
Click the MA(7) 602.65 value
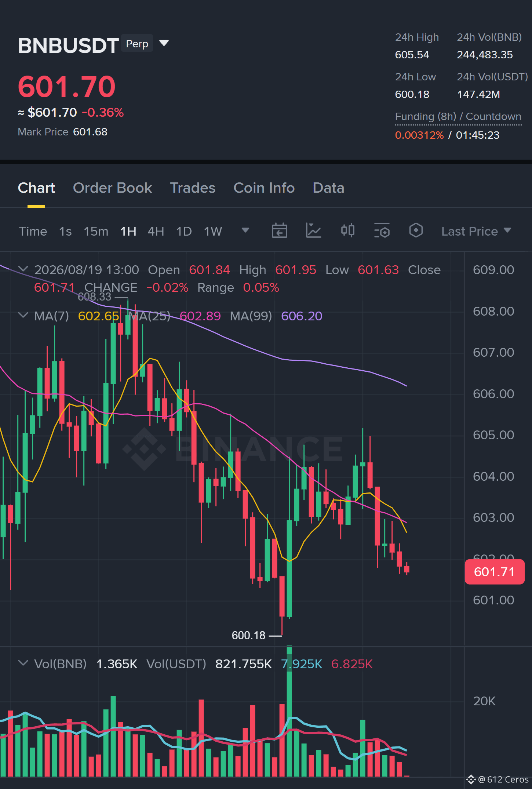98,316
